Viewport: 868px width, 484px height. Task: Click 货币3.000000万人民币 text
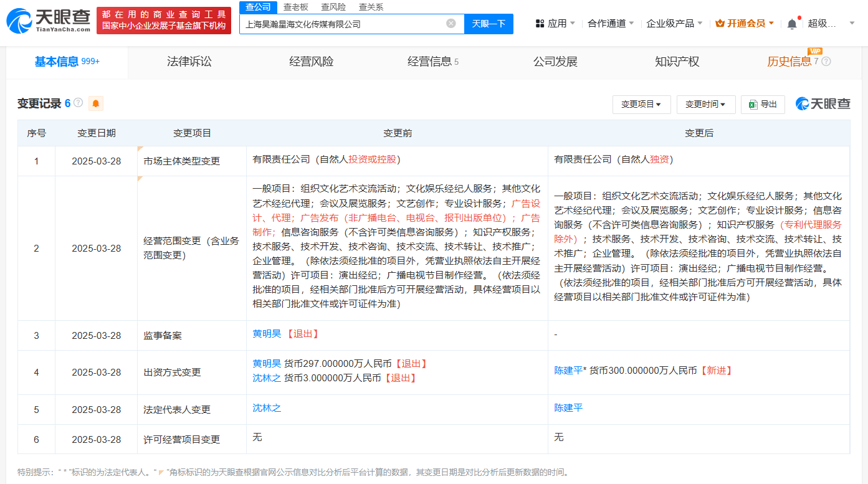(332, 378)
